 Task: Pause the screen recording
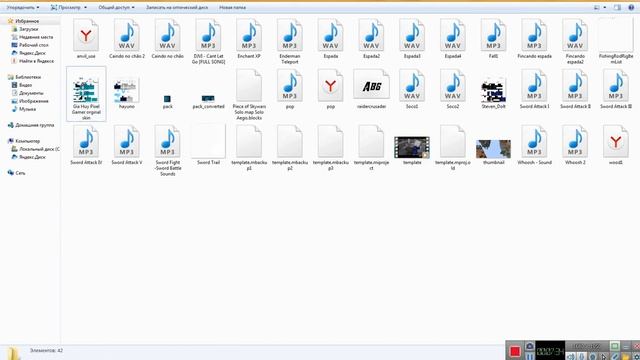529,356
